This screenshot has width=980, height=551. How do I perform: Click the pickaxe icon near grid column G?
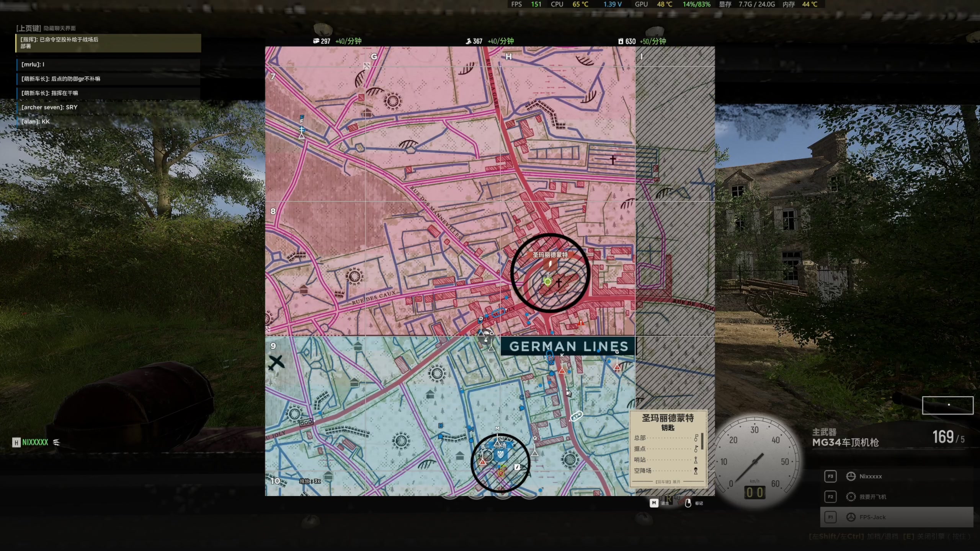click(x=366, y=66)
